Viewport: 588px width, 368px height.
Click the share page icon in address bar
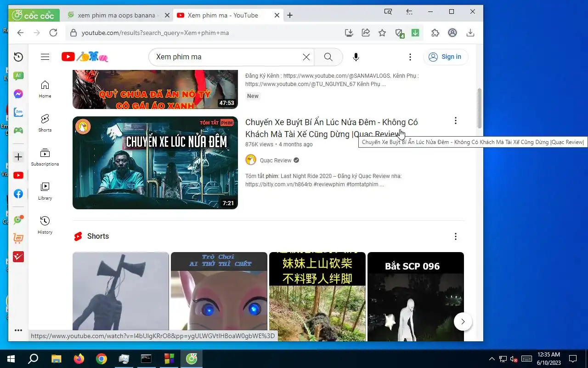click(366, 33)
